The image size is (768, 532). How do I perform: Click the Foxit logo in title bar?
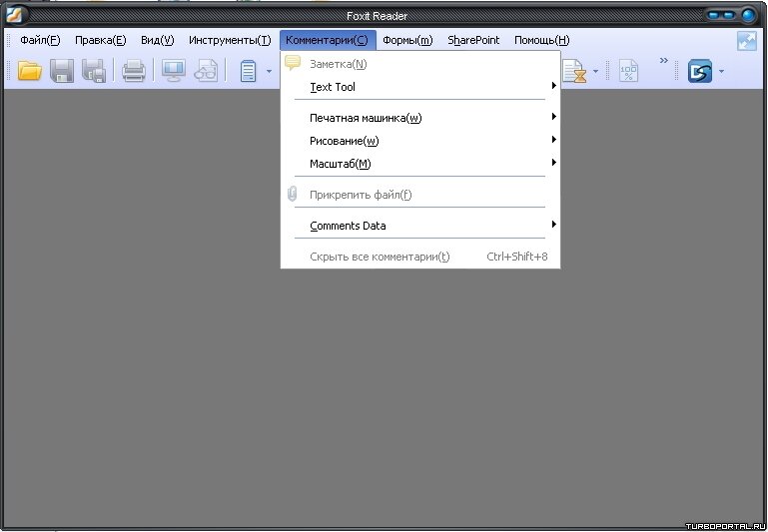click(15, 15)
